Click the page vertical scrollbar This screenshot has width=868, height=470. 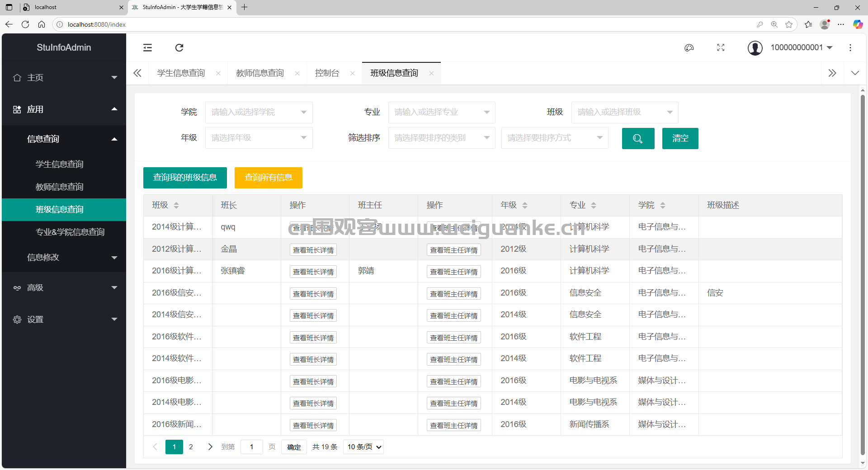click(863, 276)
